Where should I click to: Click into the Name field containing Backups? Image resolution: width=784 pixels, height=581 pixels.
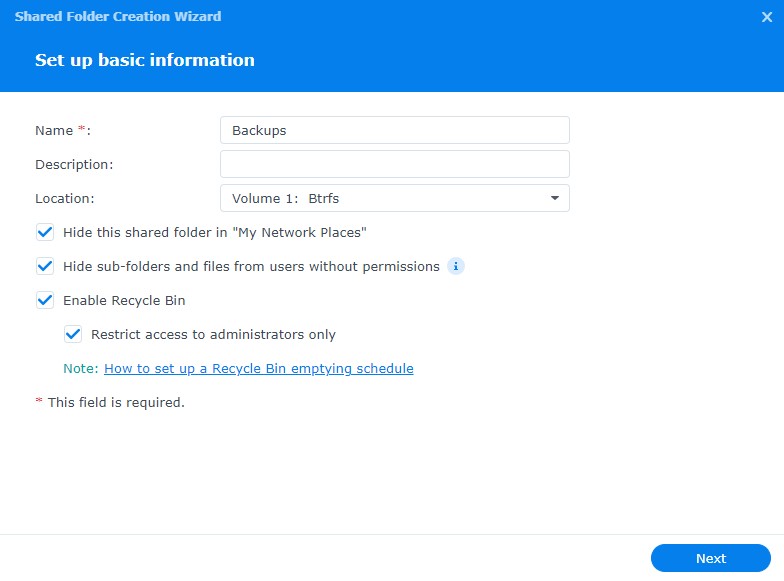394,130
